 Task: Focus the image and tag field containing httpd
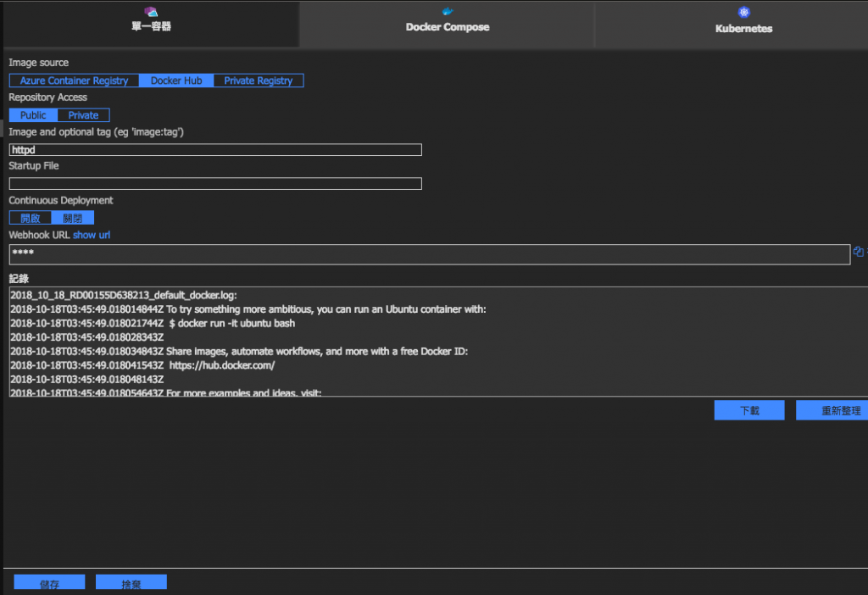215,149
